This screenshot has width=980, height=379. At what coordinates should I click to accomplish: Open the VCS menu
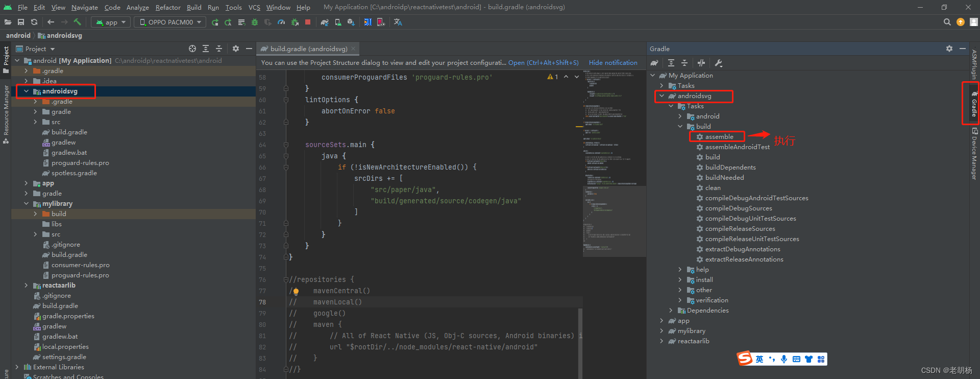pyautogui.click(x=254, y=7)
